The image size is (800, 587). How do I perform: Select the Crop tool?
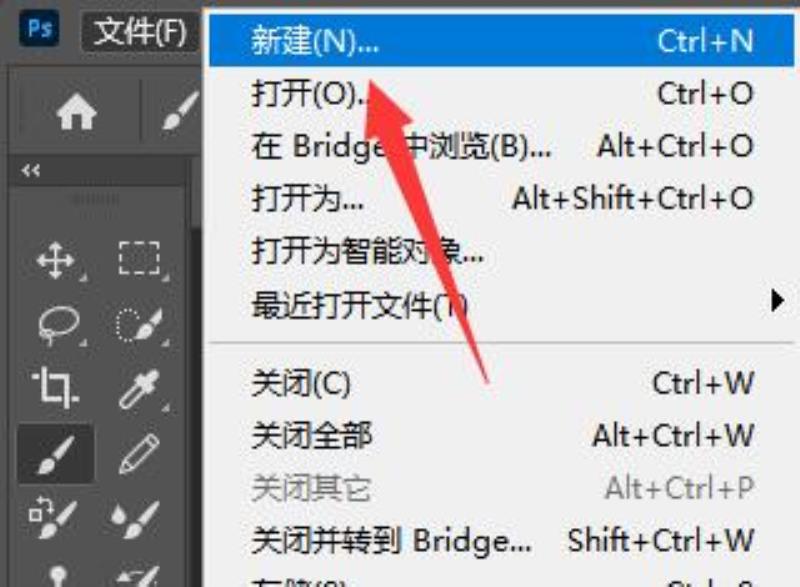click(55, 387)
